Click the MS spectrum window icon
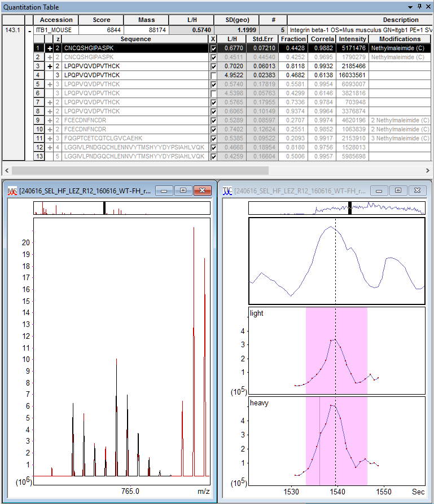 (x=12, y=191)
